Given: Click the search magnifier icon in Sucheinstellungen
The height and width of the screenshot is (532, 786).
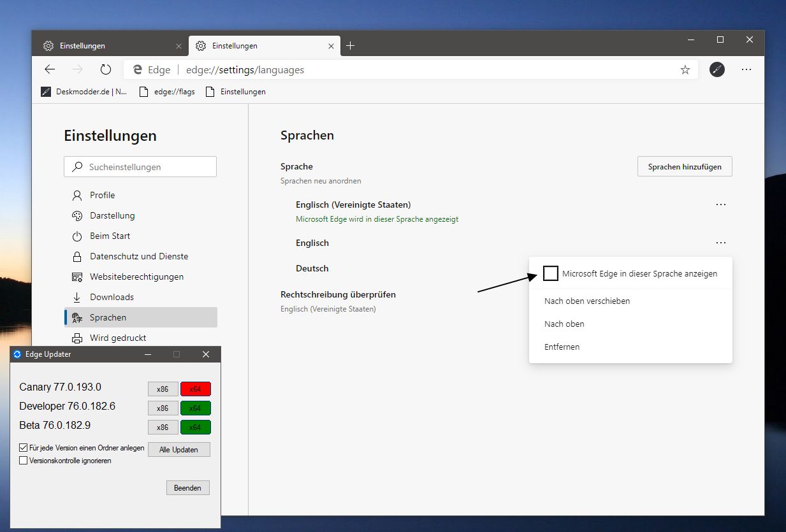Looking at the screenshot, I should click(x=78, y=167).
